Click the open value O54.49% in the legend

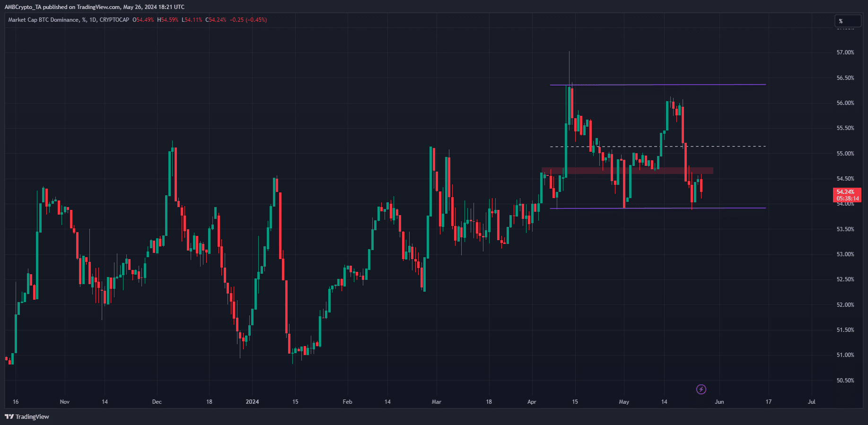(143, 20)
